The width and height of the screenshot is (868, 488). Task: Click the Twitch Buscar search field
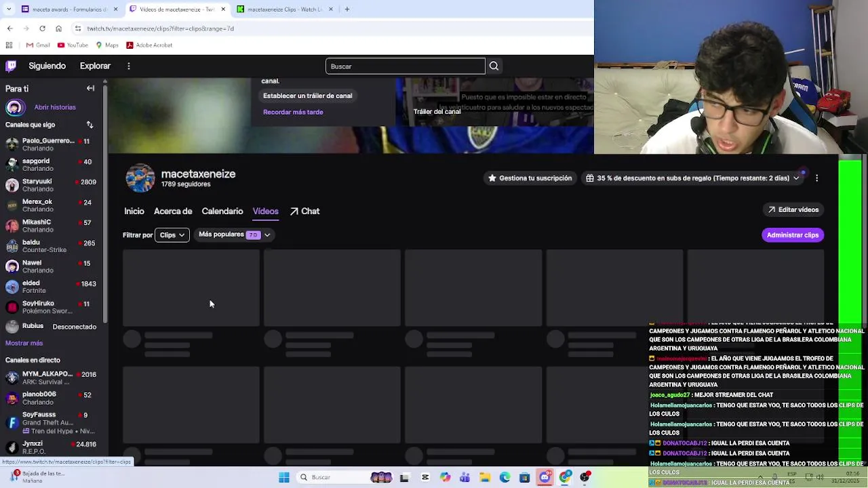click(406, 66)
